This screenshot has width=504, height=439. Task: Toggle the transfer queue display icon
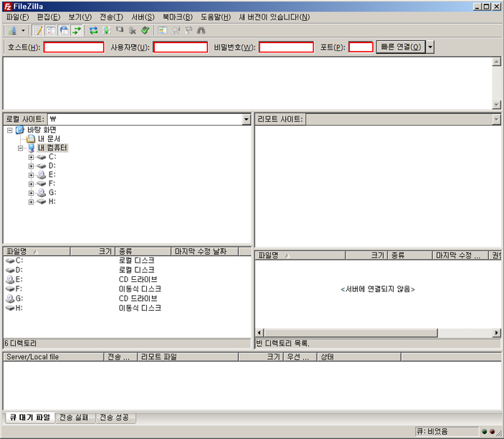click(77, 30)
